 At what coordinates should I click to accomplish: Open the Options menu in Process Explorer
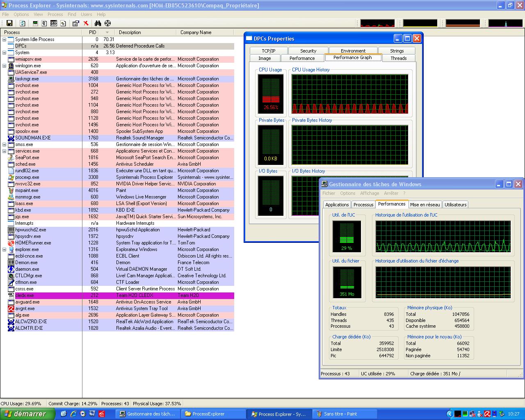click(x=21, y=14)
